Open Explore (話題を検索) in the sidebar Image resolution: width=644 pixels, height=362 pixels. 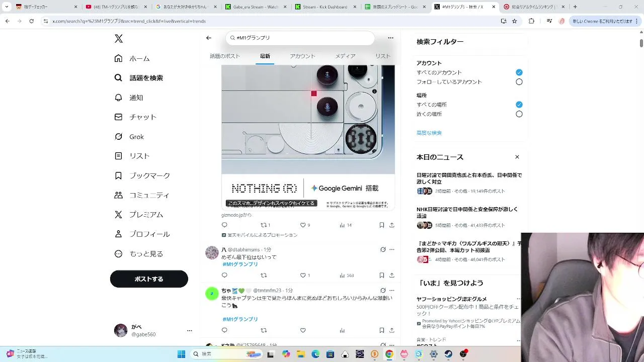point(139,78)
